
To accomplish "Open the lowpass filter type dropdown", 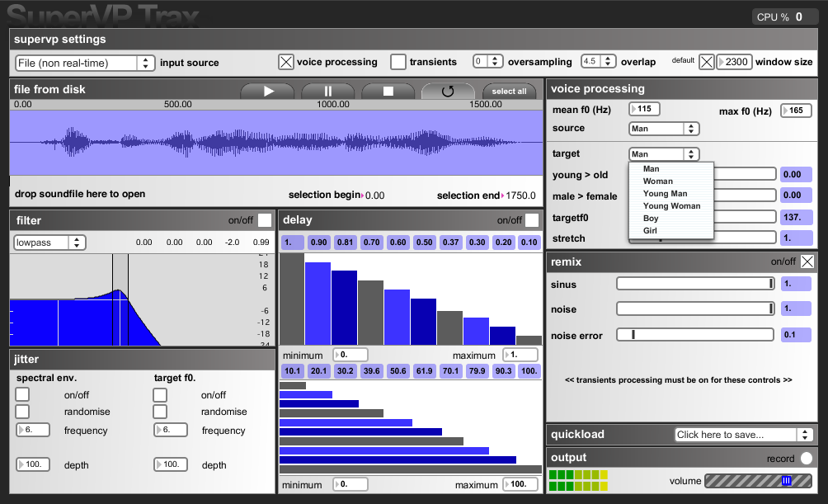I will click(x=49, y=243).
